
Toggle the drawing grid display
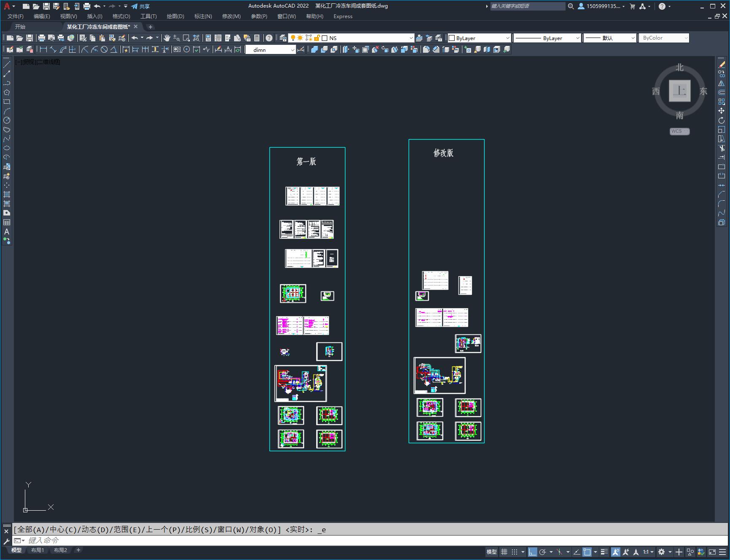tap(504, 552)
